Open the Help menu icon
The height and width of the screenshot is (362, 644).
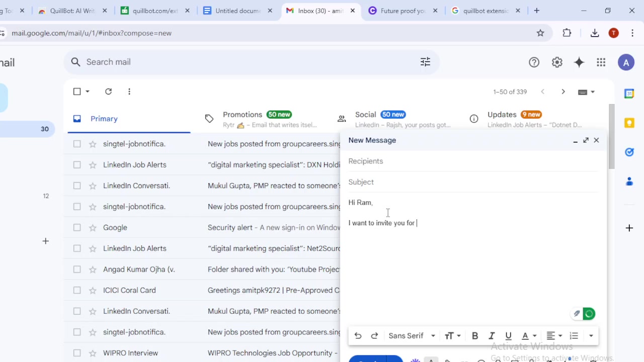pos(534,62)
